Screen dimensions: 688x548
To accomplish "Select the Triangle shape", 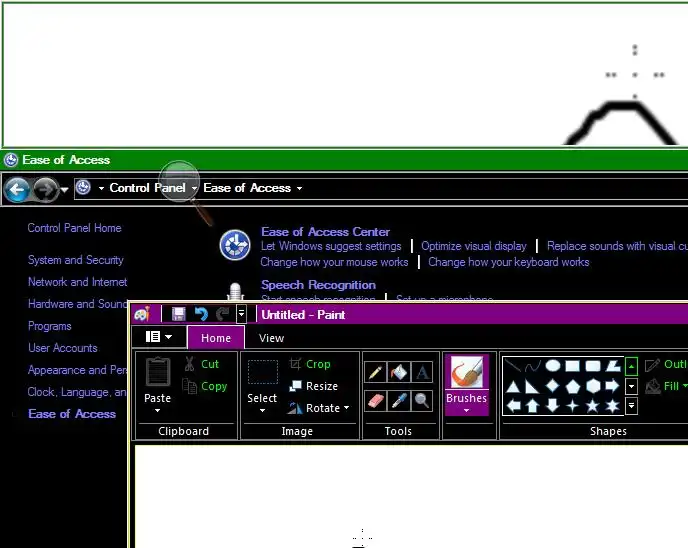I will [513, 386].
